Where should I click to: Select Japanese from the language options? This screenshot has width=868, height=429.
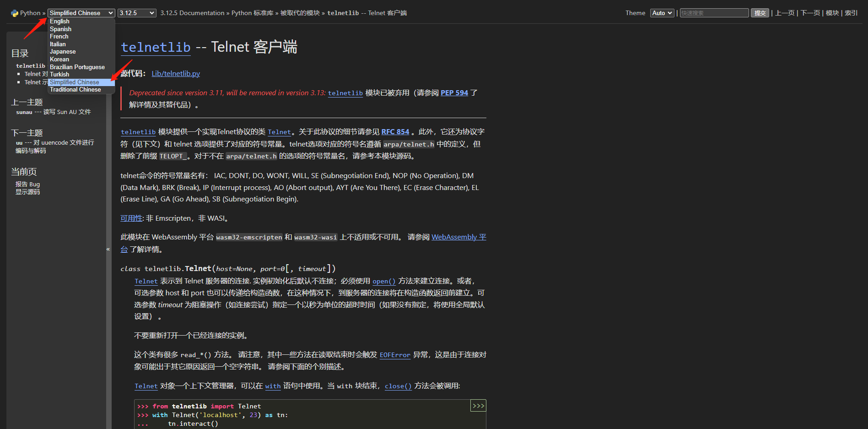pos(62,51)
